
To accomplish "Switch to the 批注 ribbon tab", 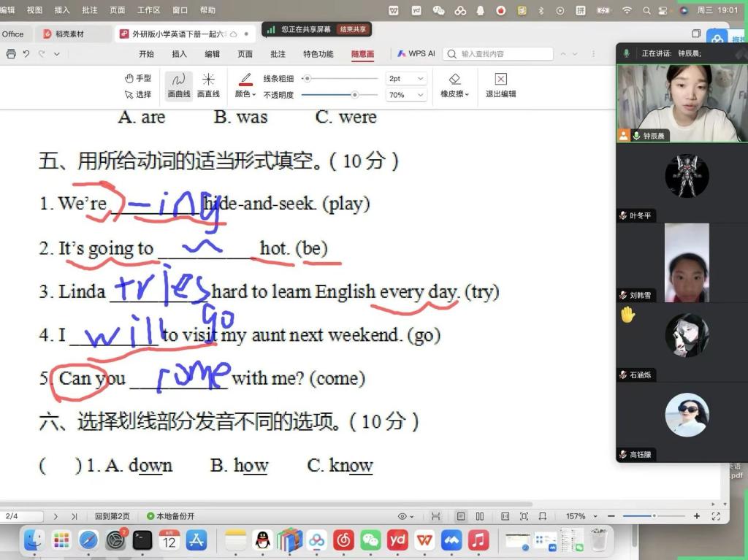I will [278, 54].
